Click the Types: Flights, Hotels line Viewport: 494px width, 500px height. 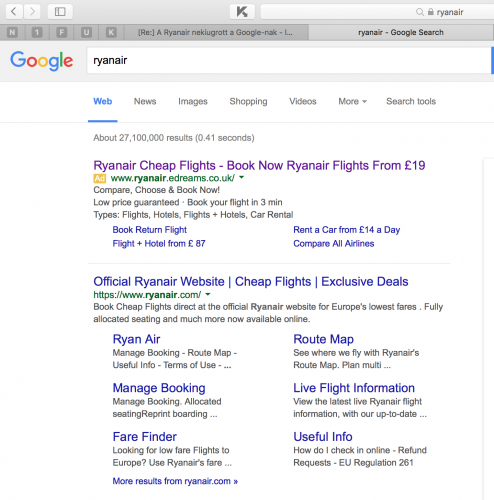[193, 215]
